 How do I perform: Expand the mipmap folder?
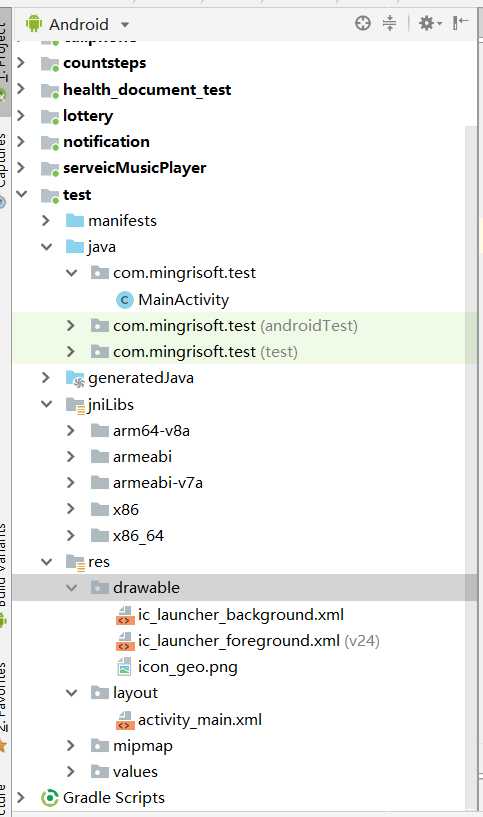point(71,746)
